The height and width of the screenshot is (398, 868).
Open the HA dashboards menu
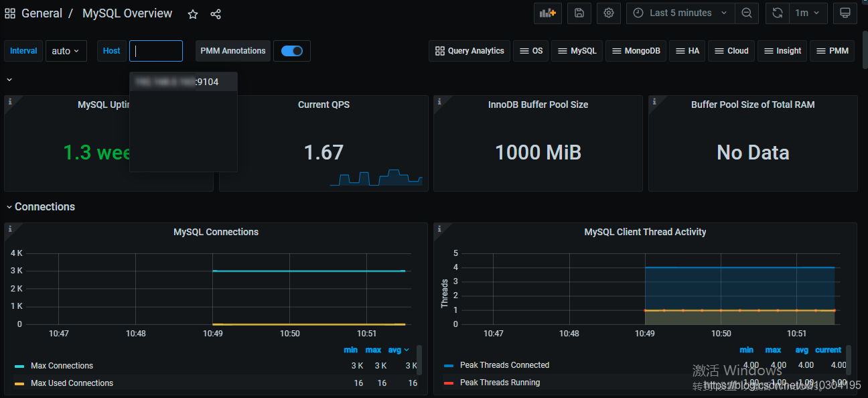(x=686, y=51)
